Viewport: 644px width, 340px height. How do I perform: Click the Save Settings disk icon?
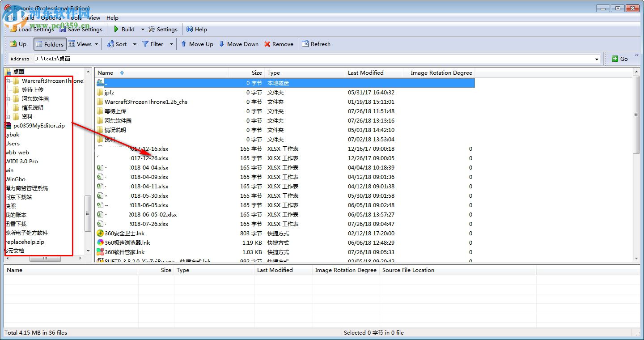(x=63, y=30)
